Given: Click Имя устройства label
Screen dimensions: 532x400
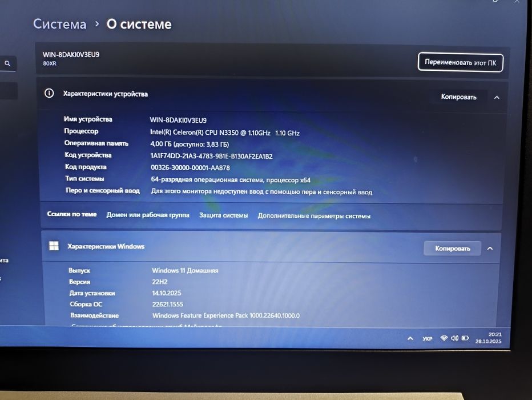Looking at the screenshot, I should [x=88, y=119].
